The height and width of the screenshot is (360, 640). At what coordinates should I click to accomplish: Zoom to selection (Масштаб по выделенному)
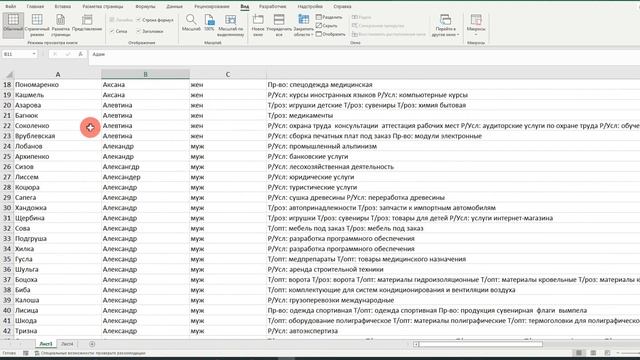pos(231,24)
